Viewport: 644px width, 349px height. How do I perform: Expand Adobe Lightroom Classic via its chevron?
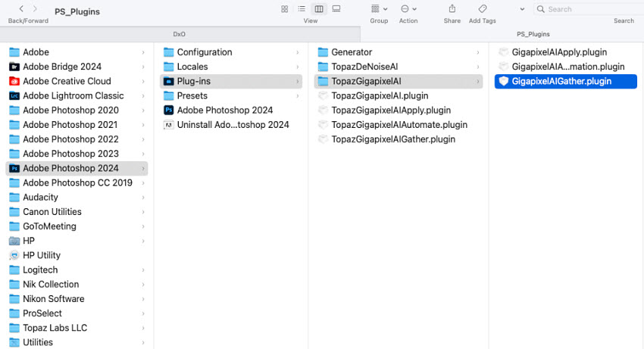click(143, 96)
